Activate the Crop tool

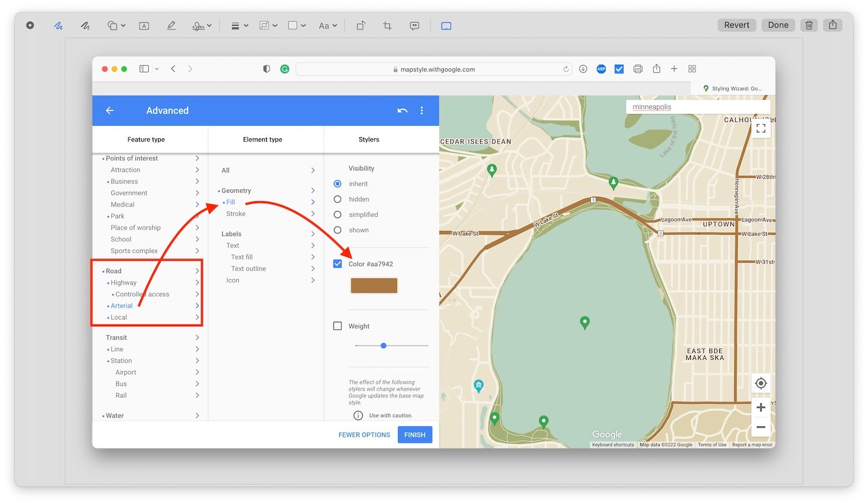coord(387,25)
